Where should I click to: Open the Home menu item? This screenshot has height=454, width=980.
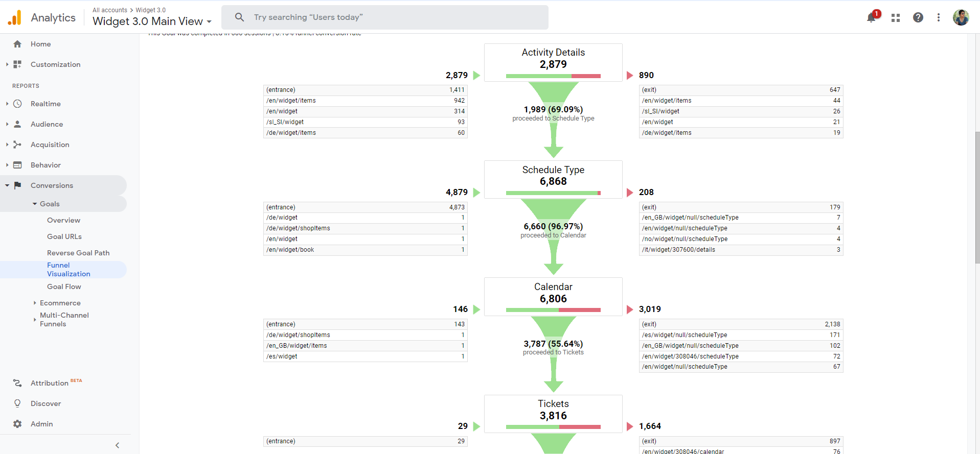40,44
